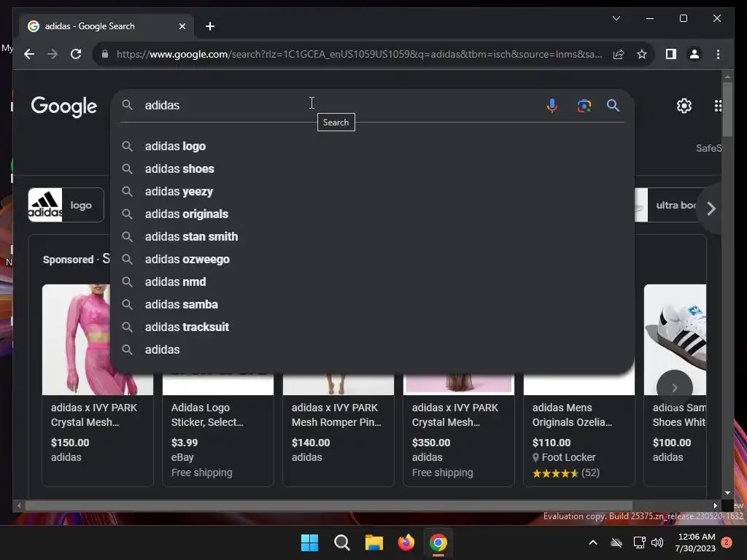Screen dimensions: 747x560
Task: Open Firefox from the taskbar
Action: [x=406, y=542]
